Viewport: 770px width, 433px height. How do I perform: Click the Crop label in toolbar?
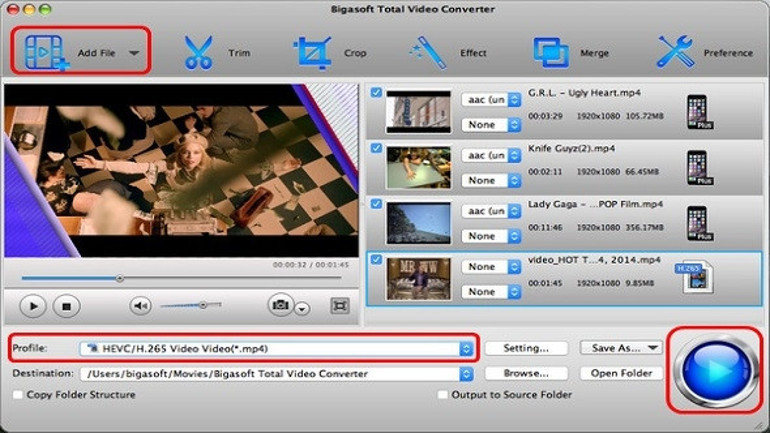coord(355,53)
